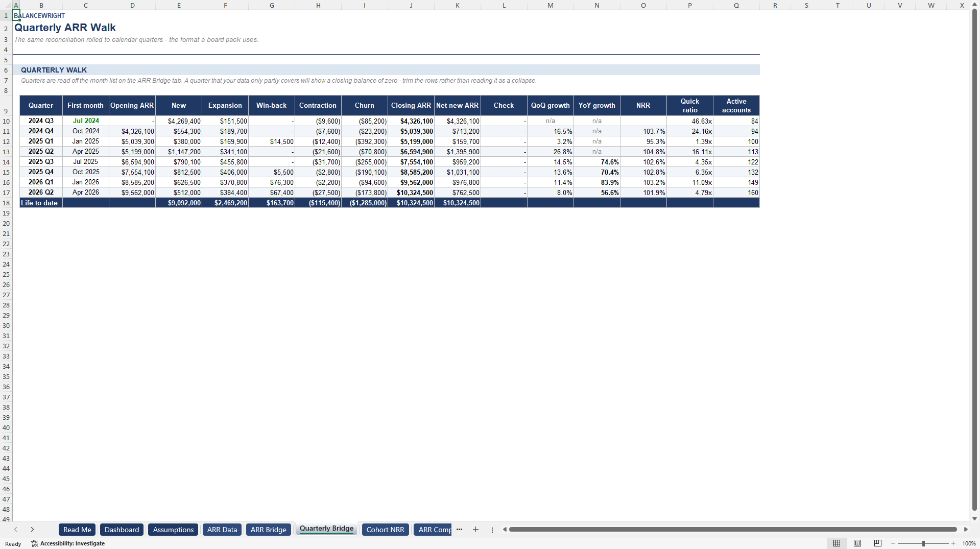Select the Quarterly ARR Walk title cell
The image size is (980, 549).
click(65, 28)
